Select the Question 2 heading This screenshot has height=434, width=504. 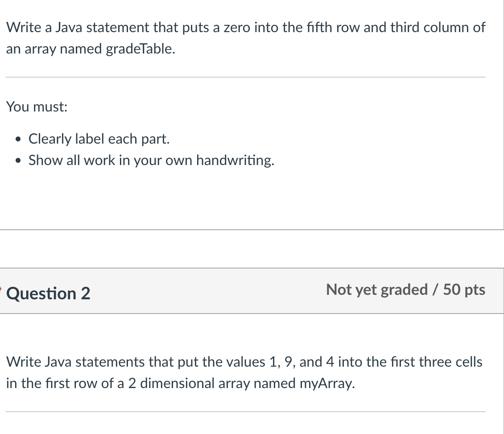click(48, 293)
